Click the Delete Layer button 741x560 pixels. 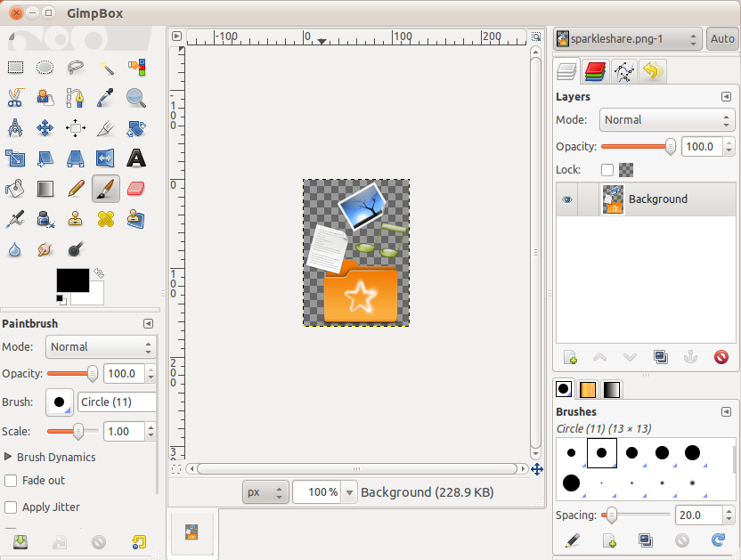[x=721, y=357]
